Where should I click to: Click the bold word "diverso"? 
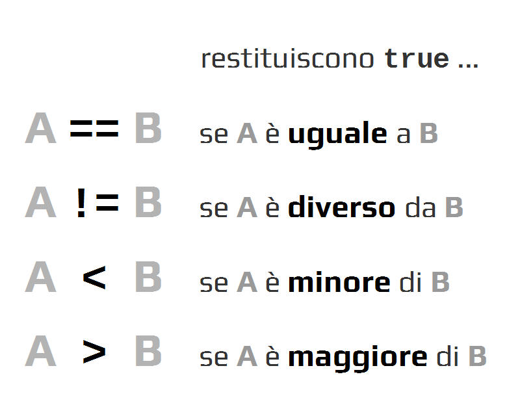pyautogui.click(x=341, y=208)
